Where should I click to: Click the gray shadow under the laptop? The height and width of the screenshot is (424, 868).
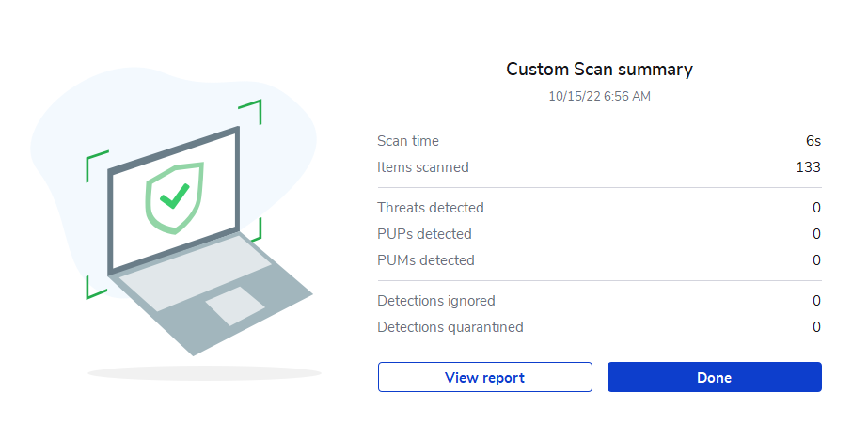tap(204, 374)
